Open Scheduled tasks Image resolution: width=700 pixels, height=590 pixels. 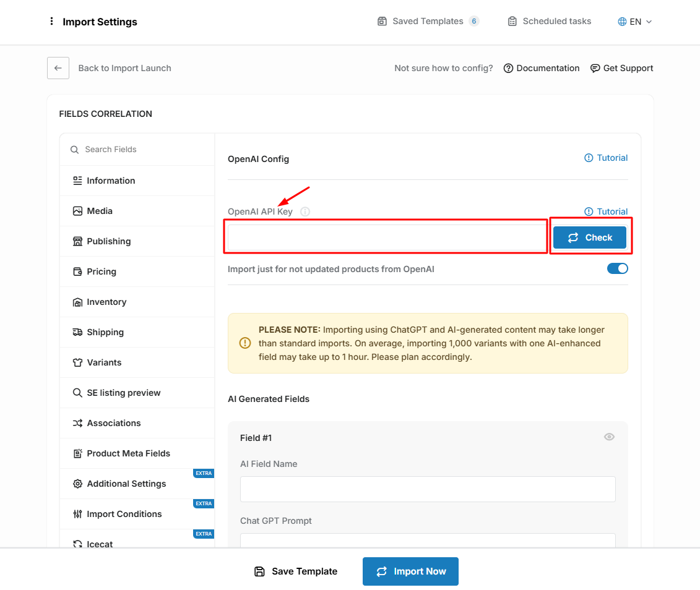coord(550,22)
